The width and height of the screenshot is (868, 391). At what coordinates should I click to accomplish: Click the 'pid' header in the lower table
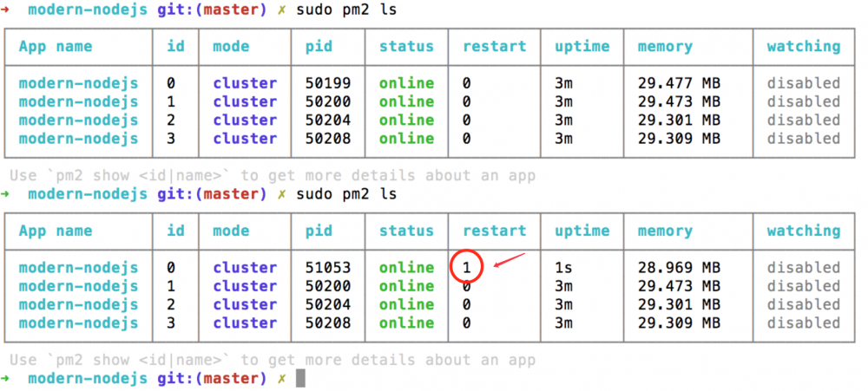click(x=319, y=231)
